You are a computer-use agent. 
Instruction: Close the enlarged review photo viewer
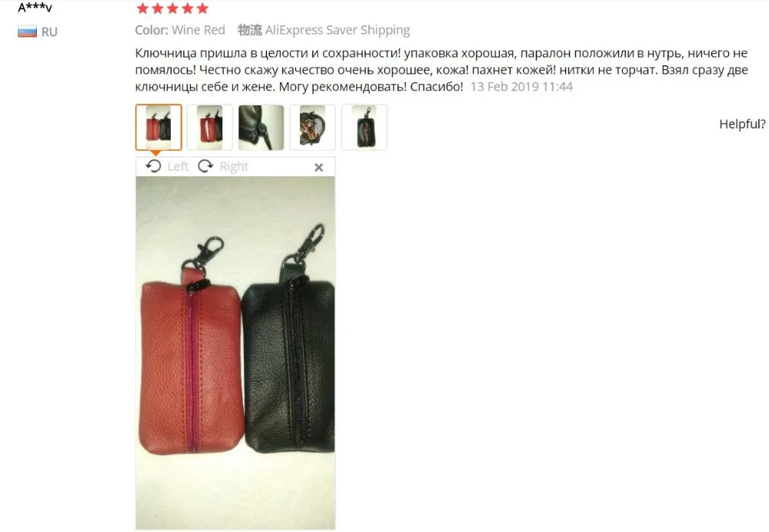(319, 167)
